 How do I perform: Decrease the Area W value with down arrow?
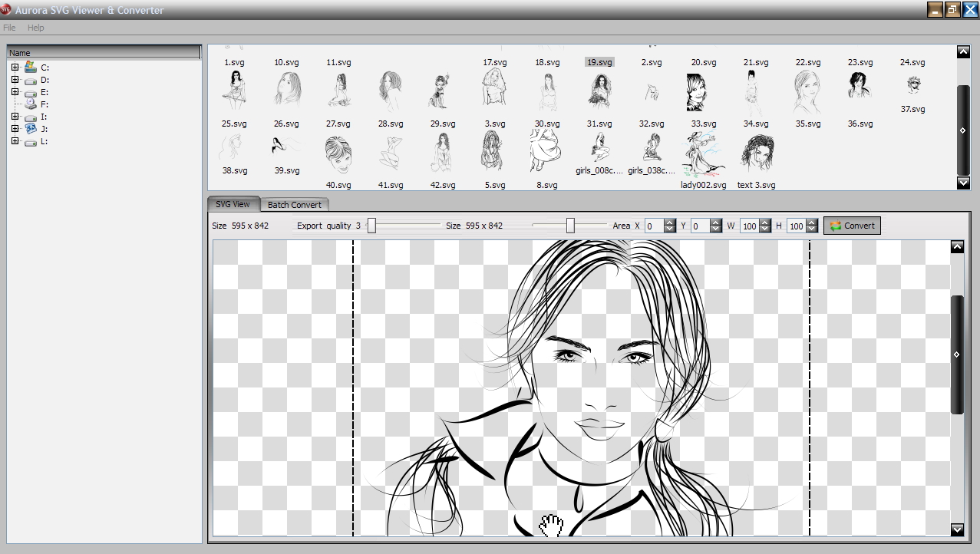(765, 229)
